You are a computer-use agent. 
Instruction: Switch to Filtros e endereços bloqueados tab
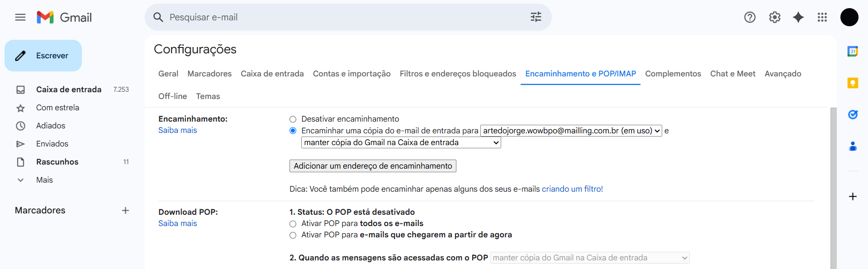coord(457,74)
